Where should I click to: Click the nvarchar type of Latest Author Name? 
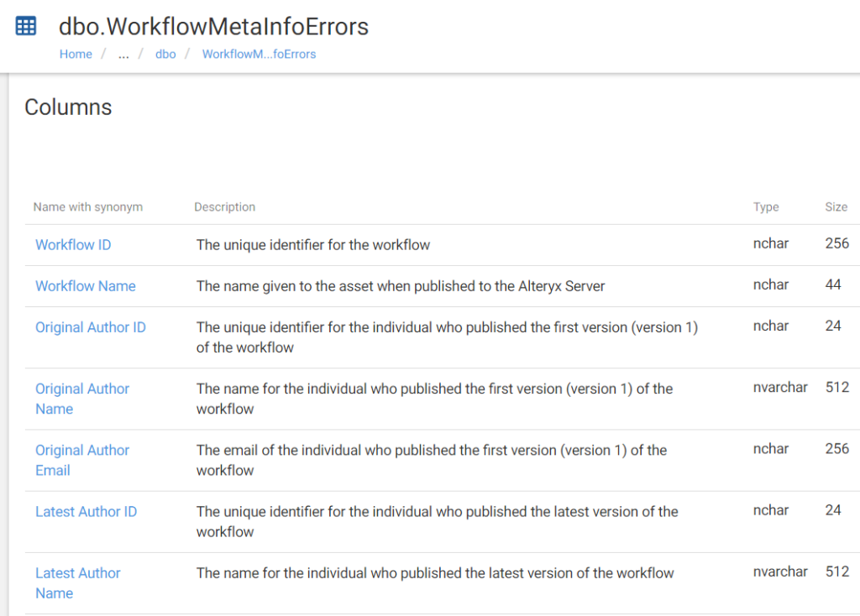780,572
